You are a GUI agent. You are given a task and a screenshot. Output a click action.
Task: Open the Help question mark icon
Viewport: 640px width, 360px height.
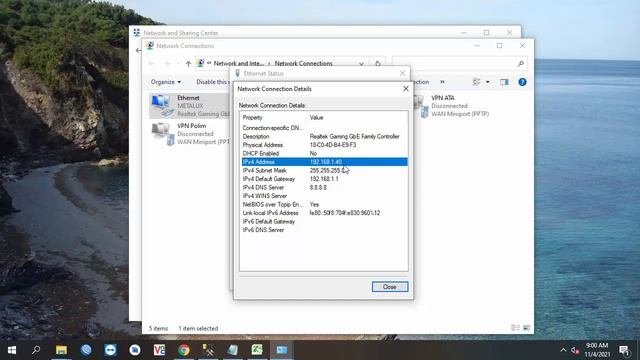(x=522, y=82)
